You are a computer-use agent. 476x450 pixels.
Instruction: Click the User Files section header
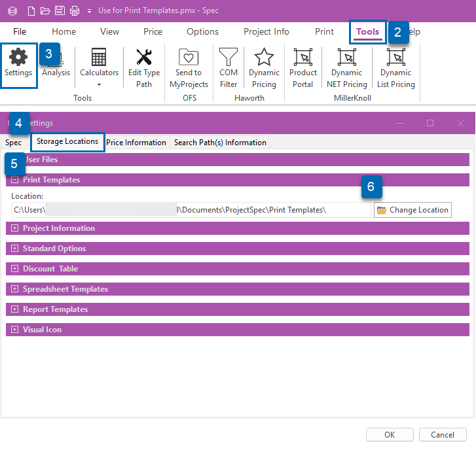coord(238,160)
